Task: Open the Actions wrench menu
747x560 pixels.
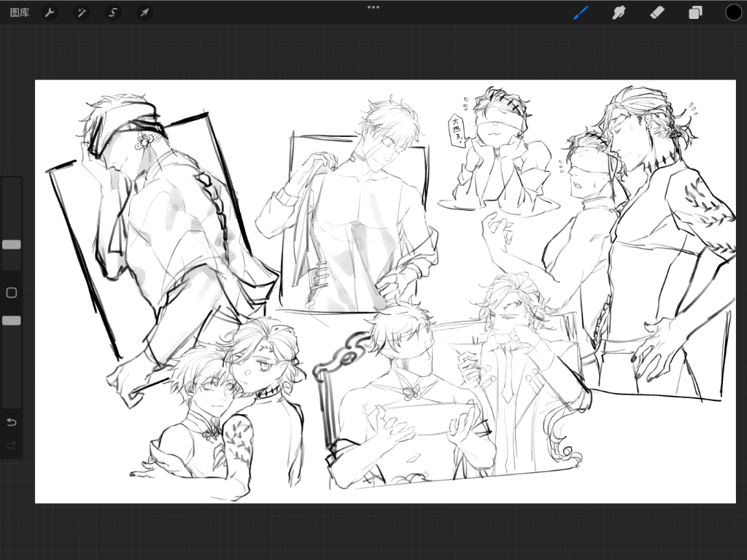Action: [x=50, y=12]
